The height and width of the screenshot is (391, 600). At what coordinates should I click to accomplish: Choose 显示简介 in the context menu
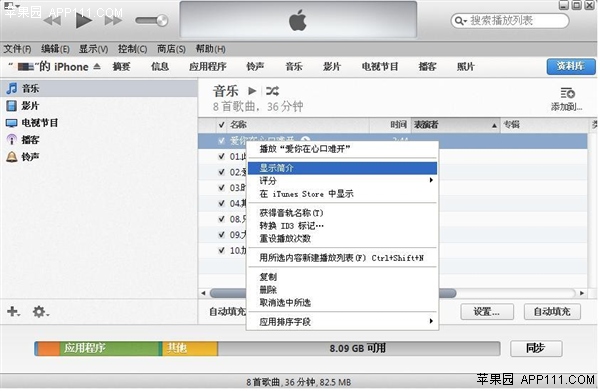click(342, 168)
